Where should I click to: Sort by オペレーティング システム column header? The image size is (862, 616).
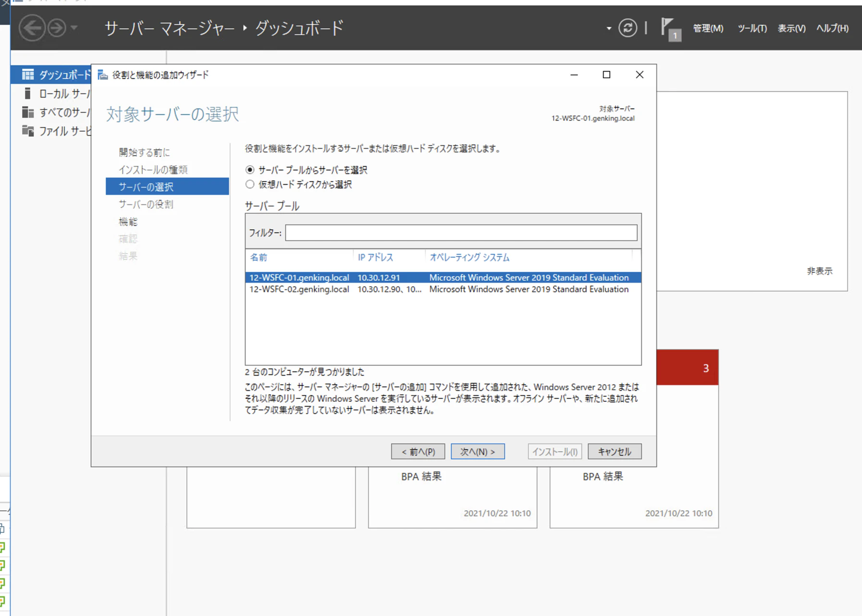click(x=469, y=258)
